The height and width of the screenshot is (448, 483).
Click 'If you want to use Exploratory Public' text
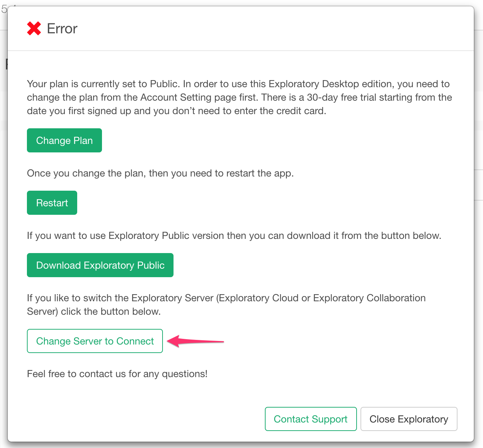[234, 236]
